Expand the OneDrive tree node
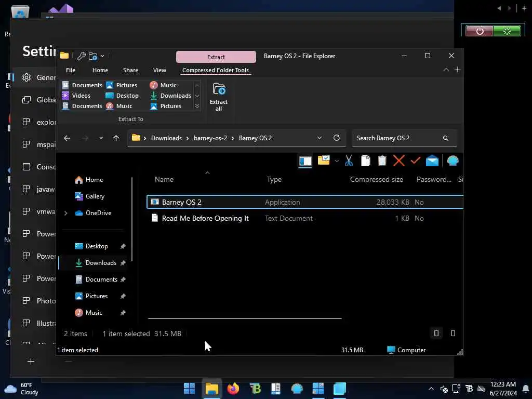This screenshot has height=399, width=532. (x=66, y=213)
